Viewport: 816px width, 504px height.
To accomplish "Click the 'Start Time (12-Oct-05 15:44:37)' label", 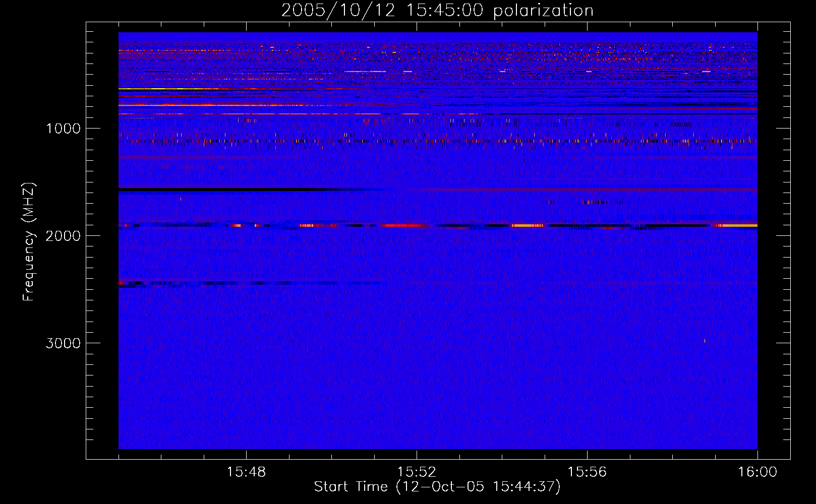I will coord(437,487).
